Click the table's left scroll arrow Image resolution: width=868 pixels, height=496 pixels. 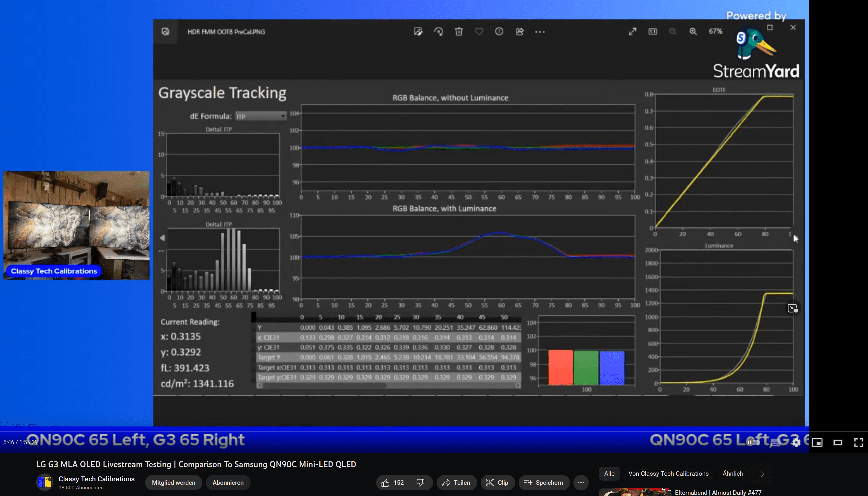259,385
